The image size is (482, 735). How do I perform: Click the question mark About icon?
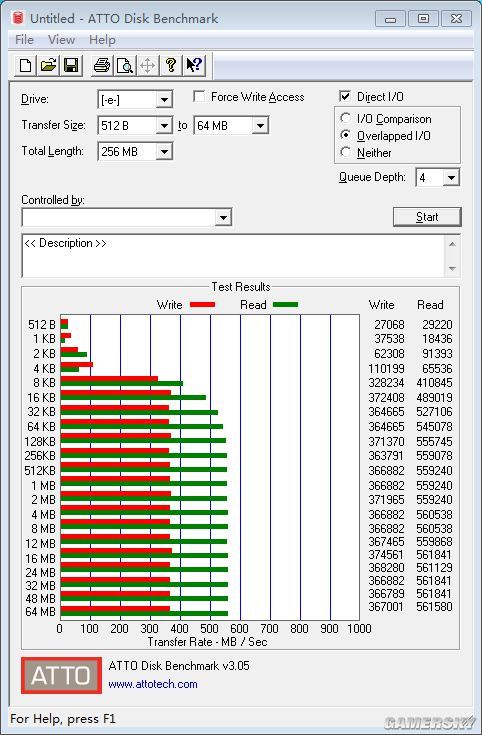tap(171, 65)
